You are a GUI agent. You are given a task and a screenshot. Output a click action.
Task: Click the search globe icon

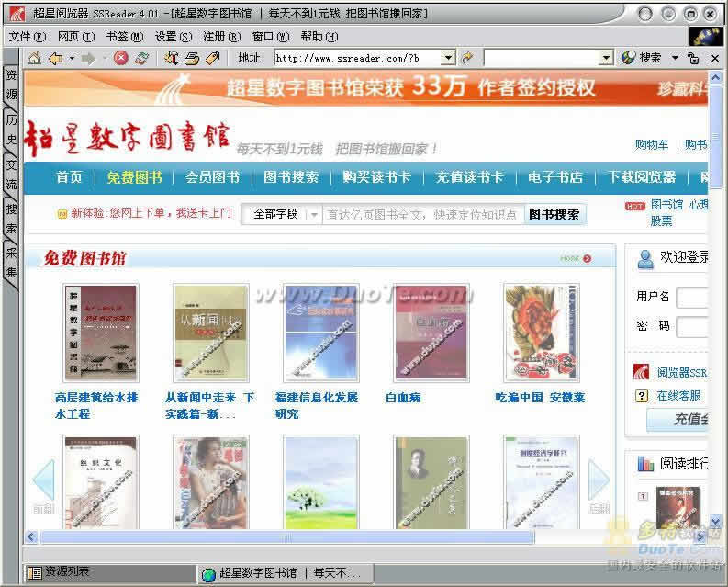click(x=628, y=58)
